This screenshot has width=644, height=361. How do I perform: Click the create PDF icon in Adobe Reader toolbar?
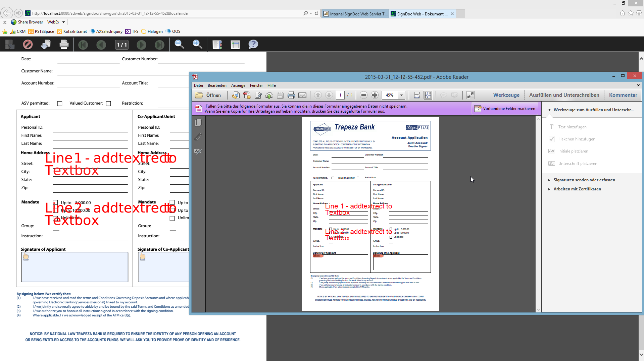pyautogui.click(x=247, y=95)
